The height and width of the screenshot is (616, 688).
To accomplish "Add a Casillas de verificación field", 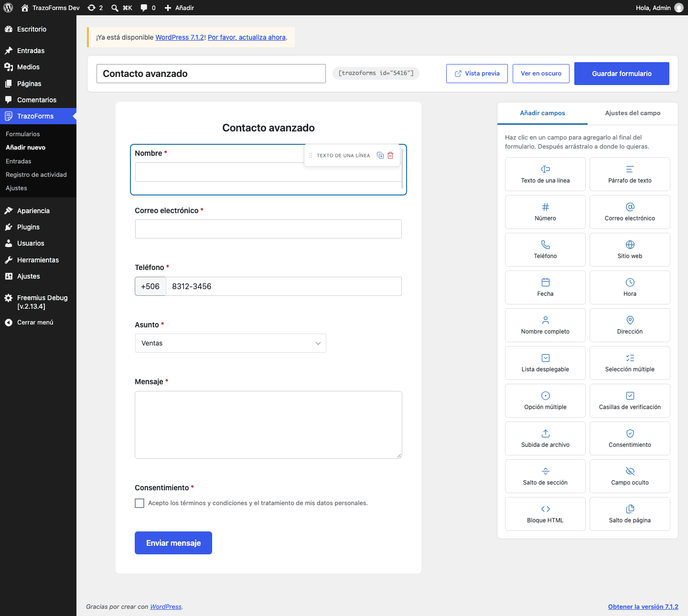I will pos(630,401).
